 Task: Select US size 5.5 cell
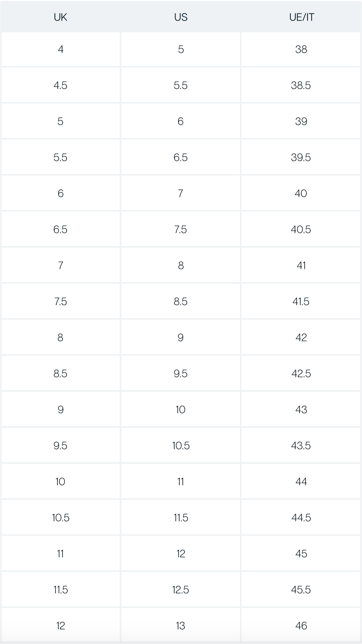pyautogui.click(x=181, y=85)
